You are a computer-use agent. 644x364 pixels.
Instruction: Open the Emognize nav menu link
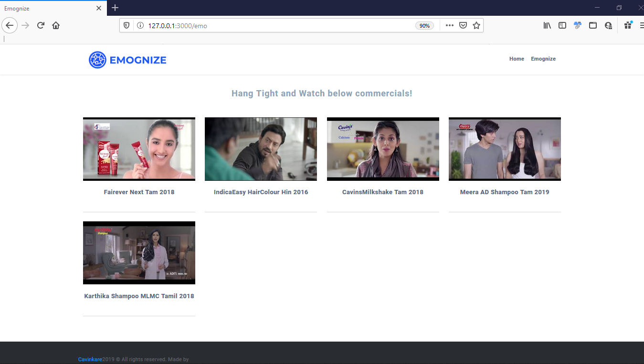(543, 59)
